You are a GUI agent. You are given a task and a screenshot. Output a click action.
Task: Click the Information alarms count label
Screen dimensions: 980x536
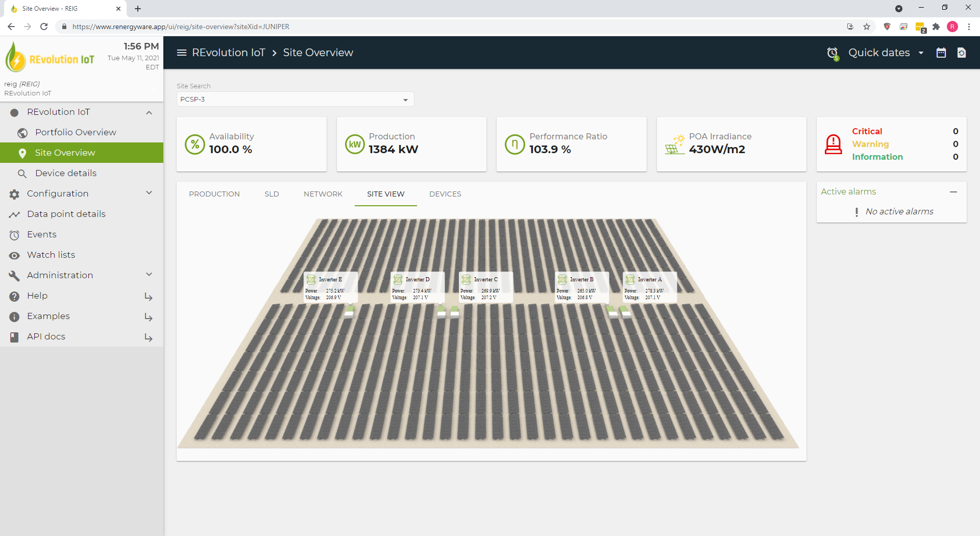point(877,157)
